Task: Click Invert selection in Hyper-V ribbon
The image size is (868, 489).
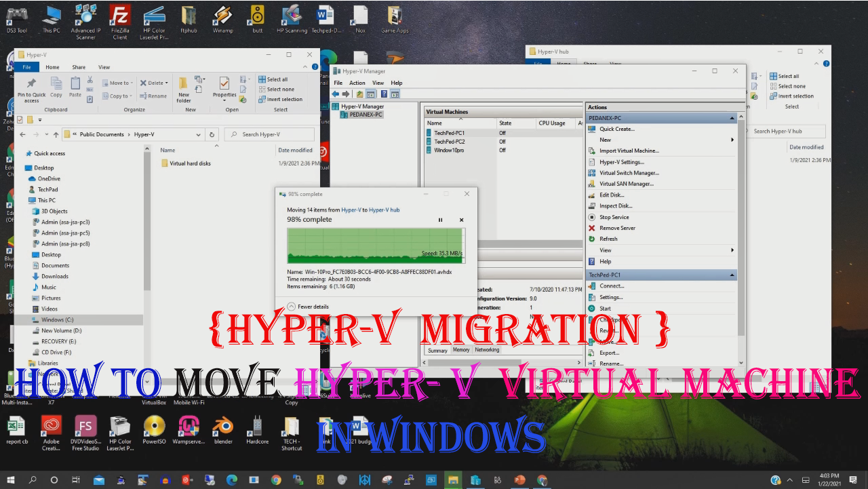Action: (x=279, y=99)
